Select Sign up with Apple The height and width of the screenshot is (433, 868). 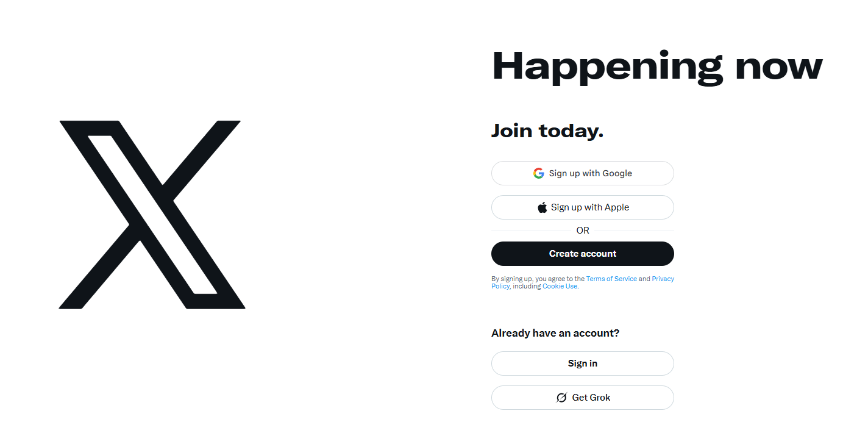pos(582,207)
